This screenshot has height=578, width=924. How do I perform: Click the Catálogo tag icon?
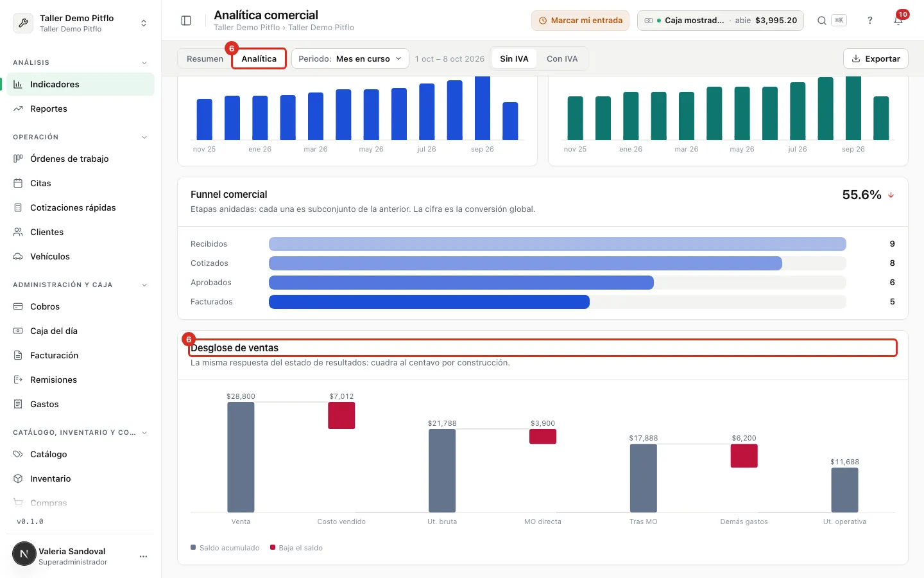pos(18,454)
